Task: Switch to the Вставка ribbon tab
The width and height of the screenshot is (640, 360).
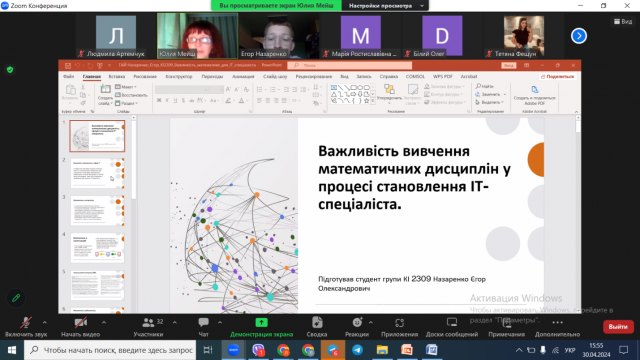Action: coord(117,76)
